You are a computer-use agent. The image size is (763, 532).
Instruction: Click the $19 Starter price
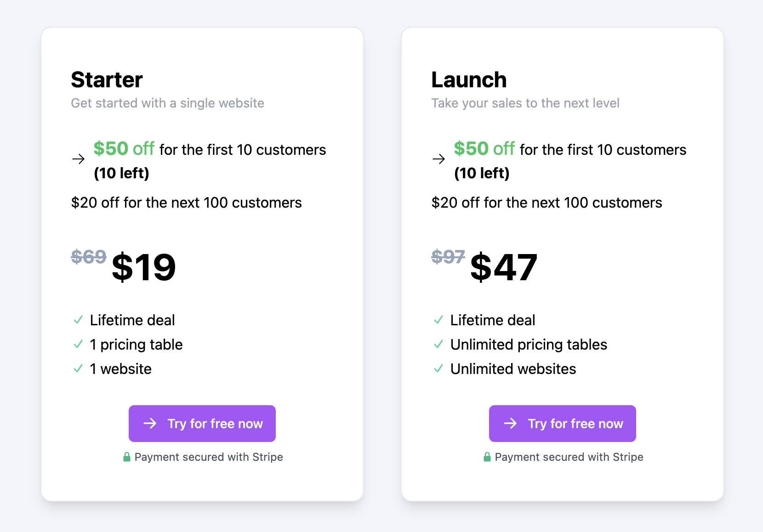(144, 267)
